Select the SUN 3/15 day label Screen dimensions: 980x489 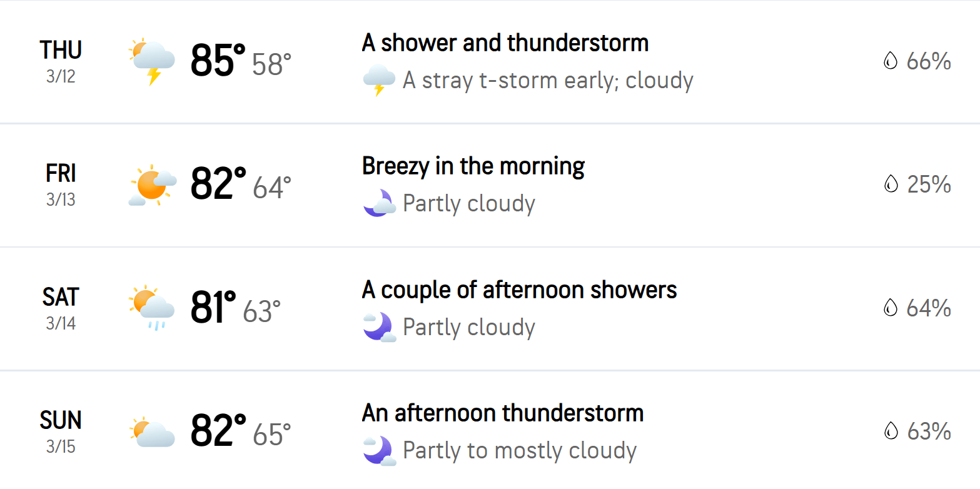pyautogui.click(x=61, y=431)
